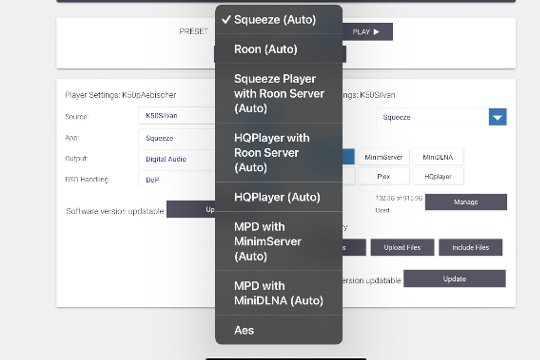Select MPD with MinimServer (Auto)
The width and height of the screenshot is (540, 360).
pos(279,241)
